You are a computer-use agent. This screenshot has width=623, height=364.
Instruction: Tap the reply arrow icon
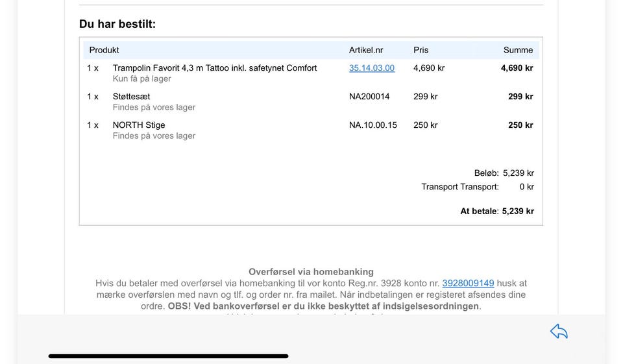pyautogui.click(x=559, y=332)
